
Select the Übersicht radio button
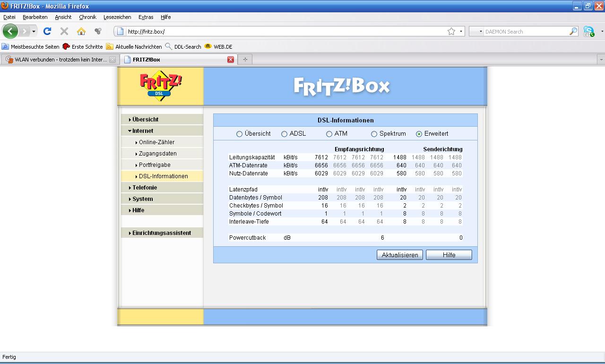click(239, 134)
